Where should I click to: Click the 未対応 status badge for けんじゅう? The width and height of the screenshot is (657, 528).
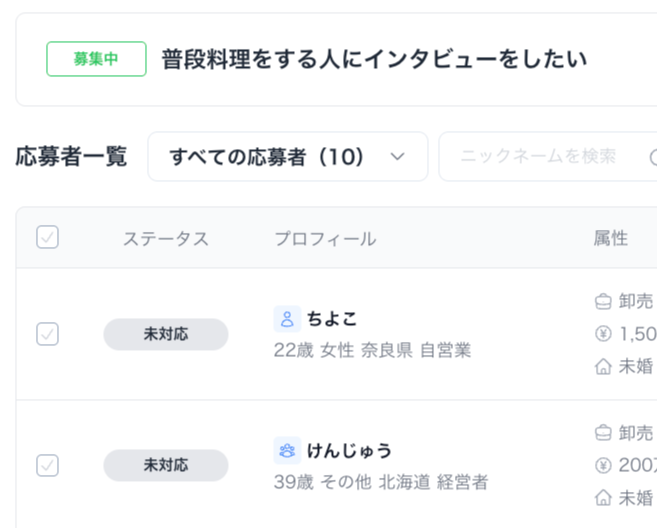point(166,465)
